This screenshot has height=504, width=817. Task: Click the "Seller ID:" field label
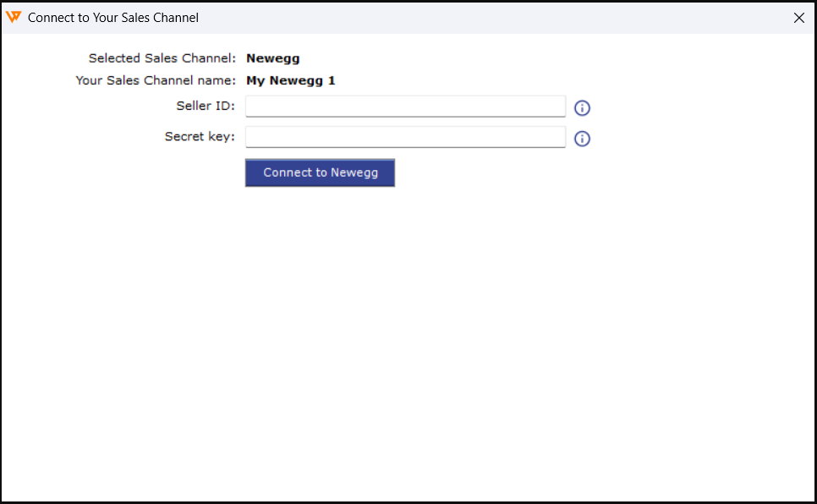point(205,106)
